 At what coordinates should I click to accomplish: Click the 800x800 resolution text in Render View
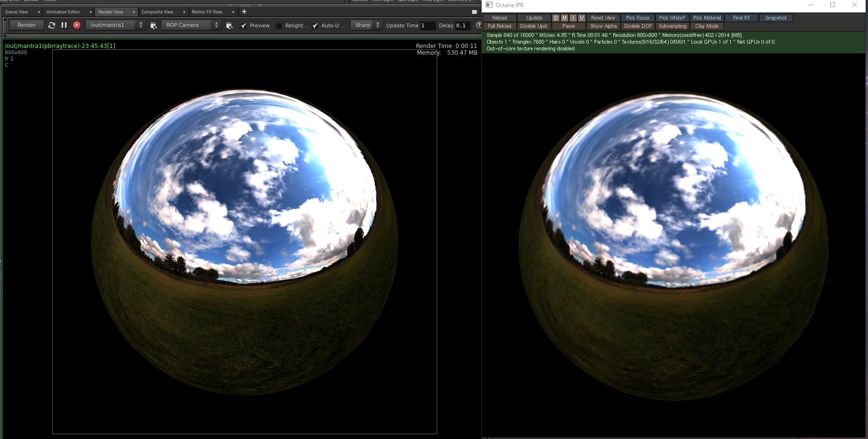16,53
